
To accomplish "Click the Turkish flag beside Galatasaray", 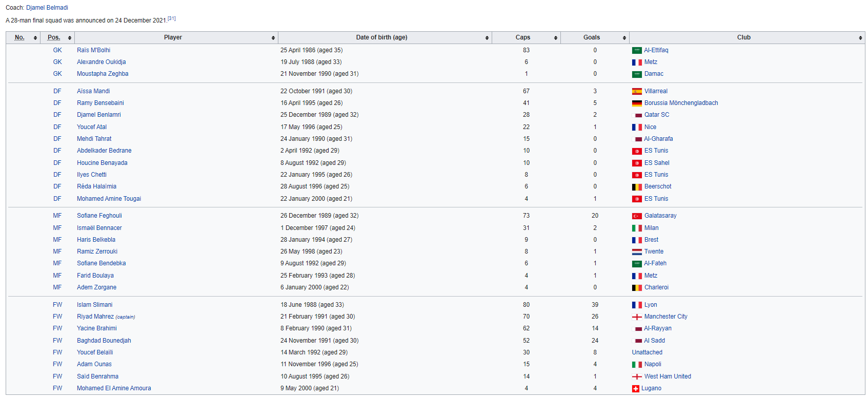I will pyautogui.click(x=637, y=216).
